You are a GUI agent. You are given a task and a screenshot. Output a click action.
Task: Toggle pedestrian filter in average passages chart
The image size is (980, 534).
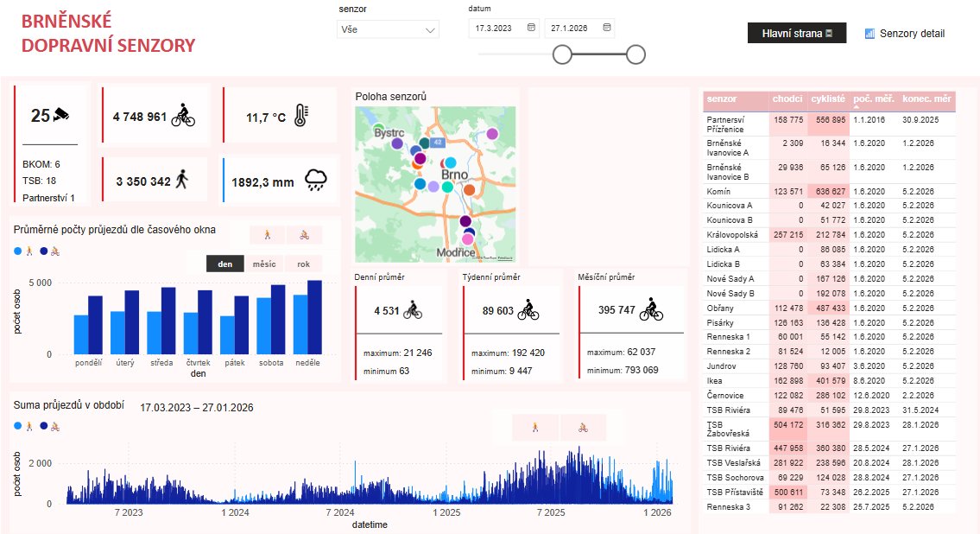[x=268, y=235]
